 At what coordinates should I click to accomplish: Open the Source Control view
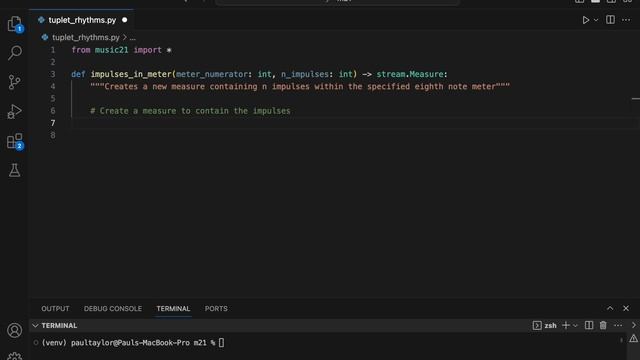15,82
